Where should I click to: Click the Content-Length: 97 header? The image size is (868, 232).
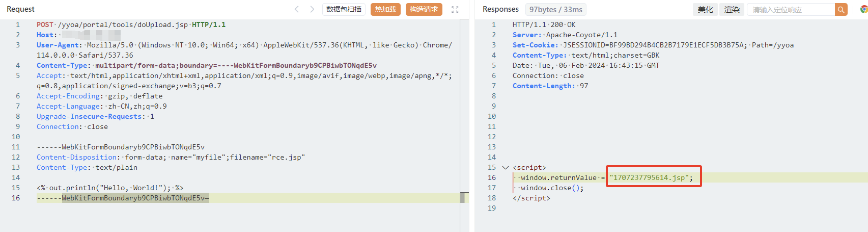point(550,86)
